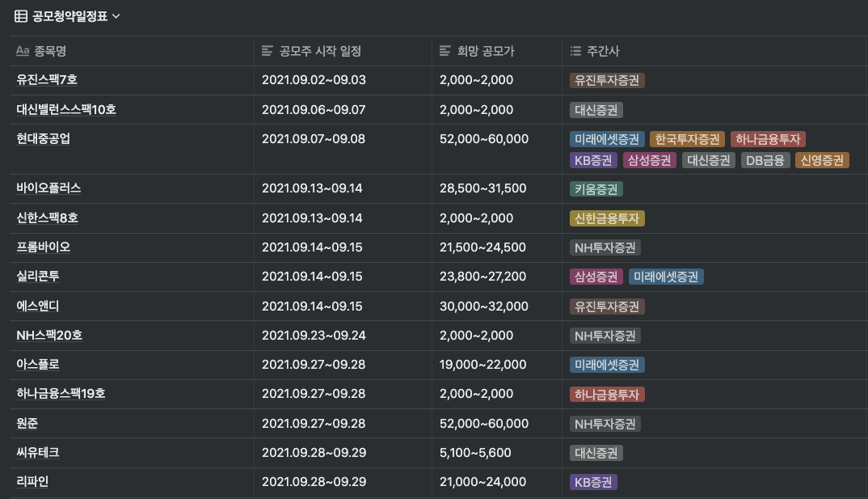Click the 하나금융투자 tag in 하나금융스팩19호 row
The height and width of the screenshot is (499, 868).
[x=607, y=395]
